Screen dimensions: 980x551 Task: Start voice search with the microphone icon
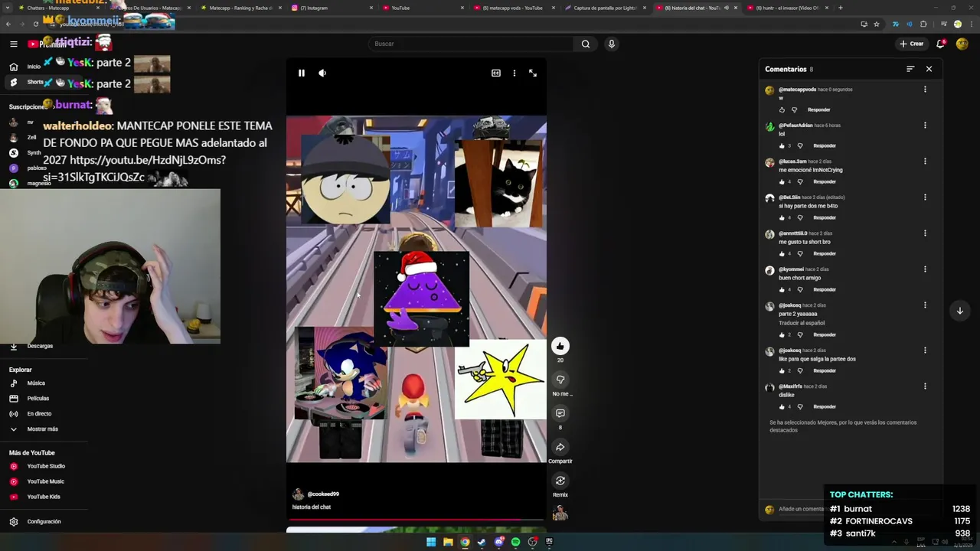click(611, 44)
